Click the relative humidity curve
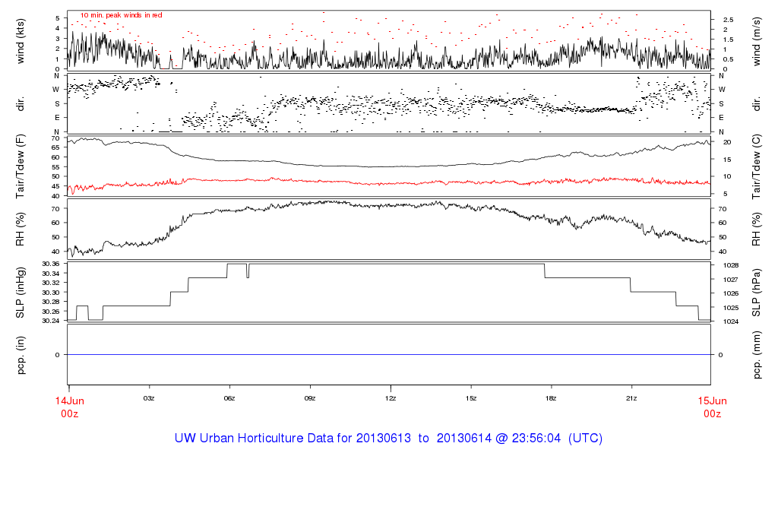The height and width of the screenshot is (532, 778). pyautogui.click(x=389, y=204)
